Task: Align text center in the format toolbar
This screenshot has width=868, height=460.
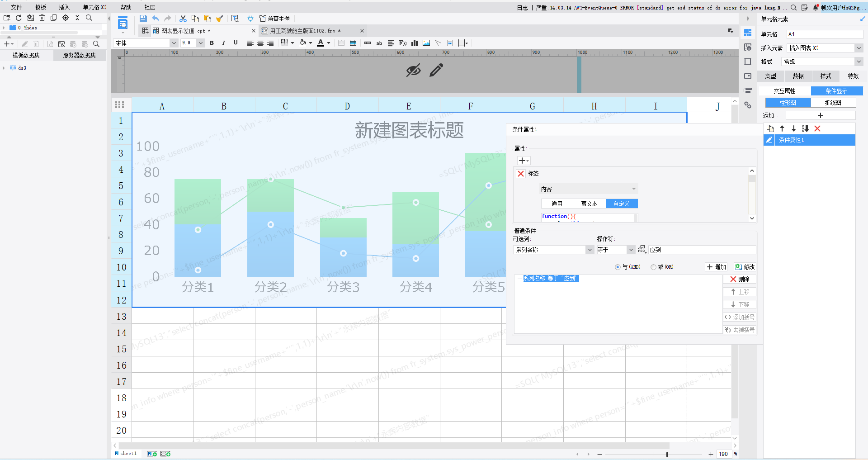Action: 260,43
